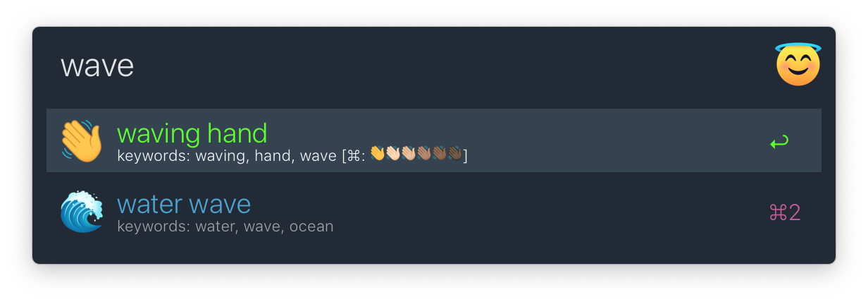Click the water wave emoji icon

82,211
